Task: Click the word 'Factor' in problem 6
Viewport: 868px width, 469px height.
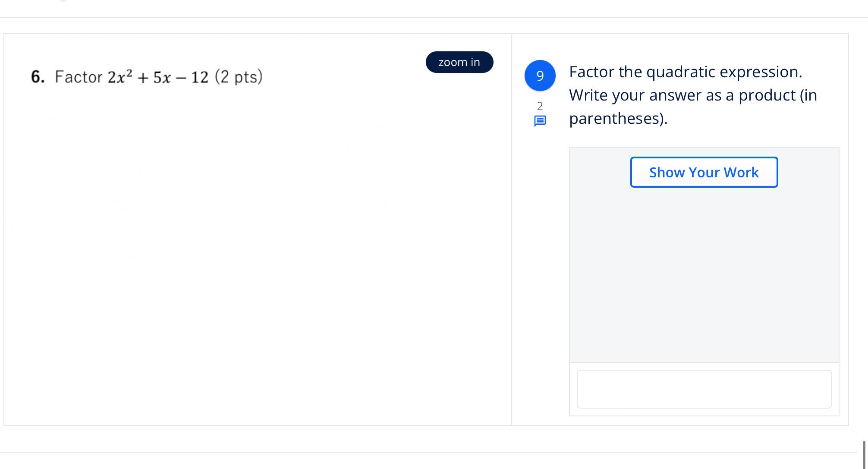Action: [x=79, y=77]
